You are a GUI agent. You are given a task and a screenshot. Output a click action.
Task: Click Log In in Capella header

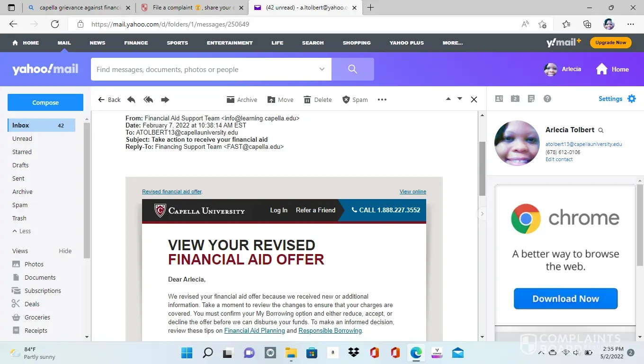(279, 210)
